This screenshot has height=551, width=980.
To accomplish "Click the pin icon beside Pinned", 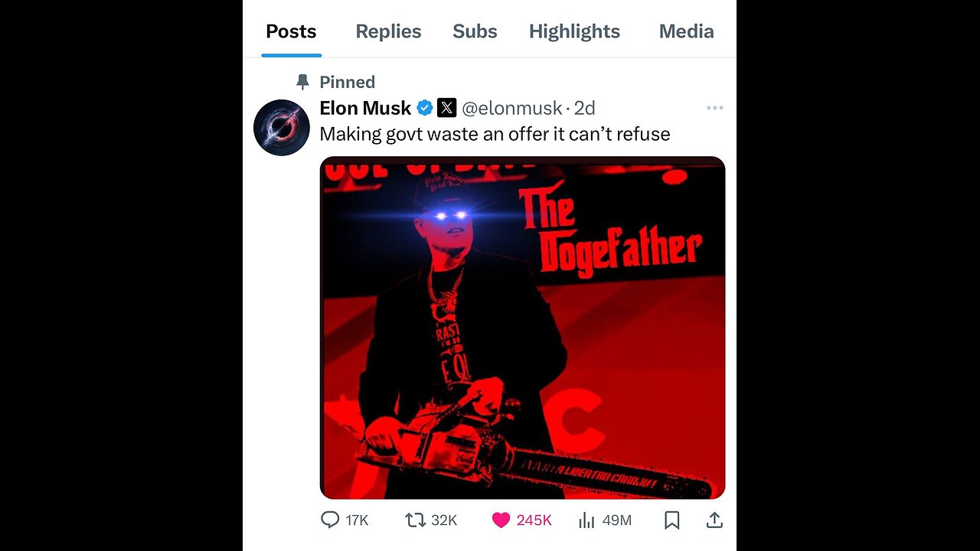I will pyautogui.click(x=302, y=82).
